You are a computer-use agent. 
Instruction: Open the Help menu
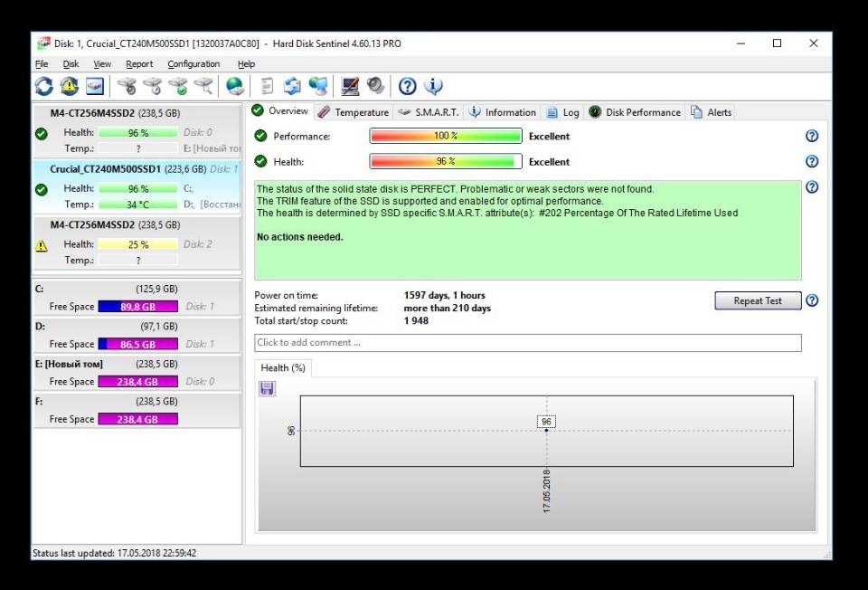[246, 63]
